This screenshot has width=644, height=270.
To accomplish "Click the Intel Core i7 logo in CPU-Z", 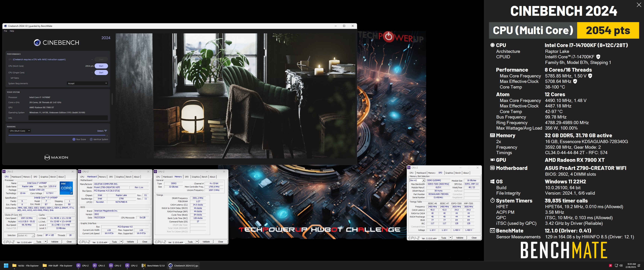I will (66, 188).
